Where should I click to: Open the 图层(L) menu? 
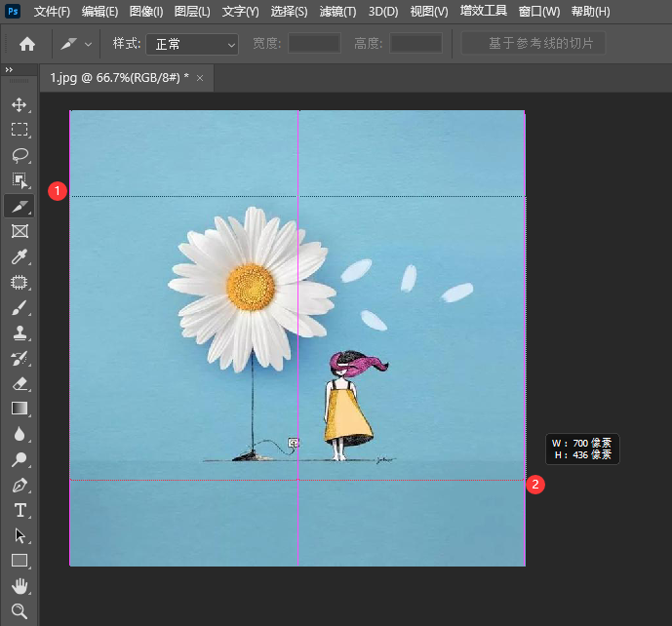(x=191, y=12)
